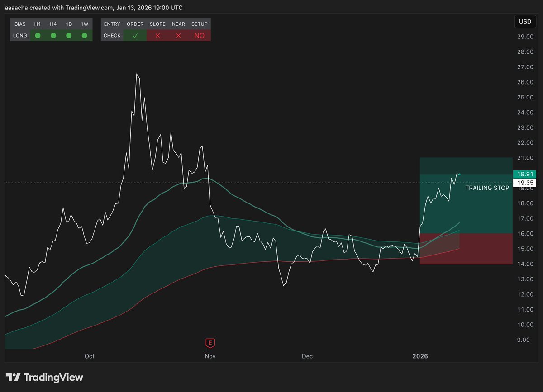543x392 pixels.
Task: Click the BIAS header cell
Action: click(20, 24)
